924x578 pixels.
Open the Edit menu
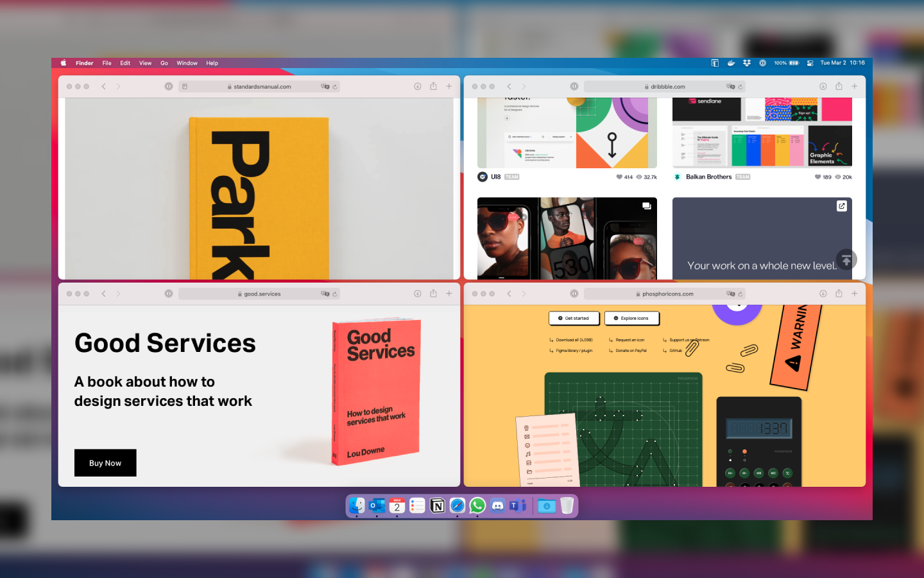point(125,63)
